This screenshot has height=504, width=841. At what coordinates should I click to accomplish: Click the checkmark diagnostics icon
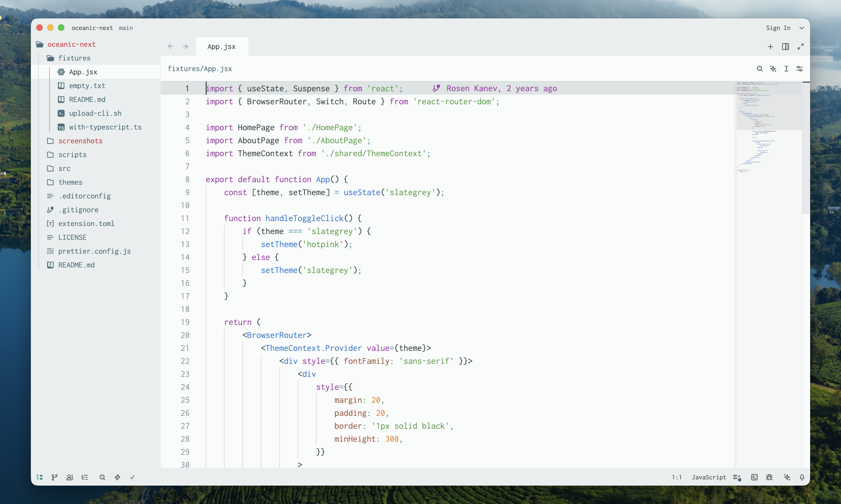(x=133, y=477)
